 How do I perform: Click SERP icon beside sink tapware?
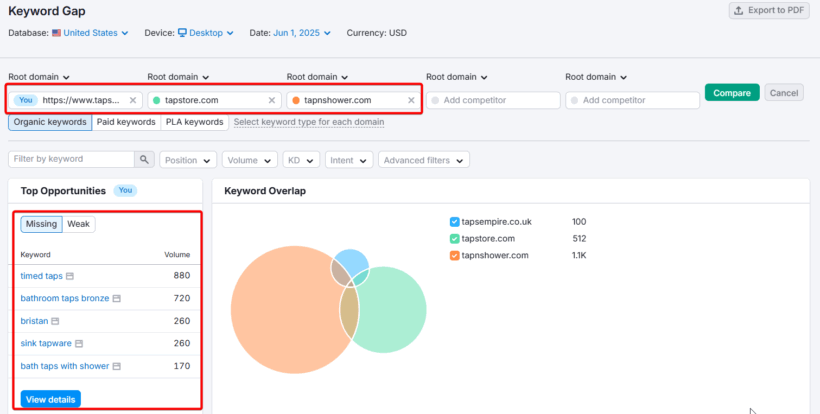pos(77,344)
